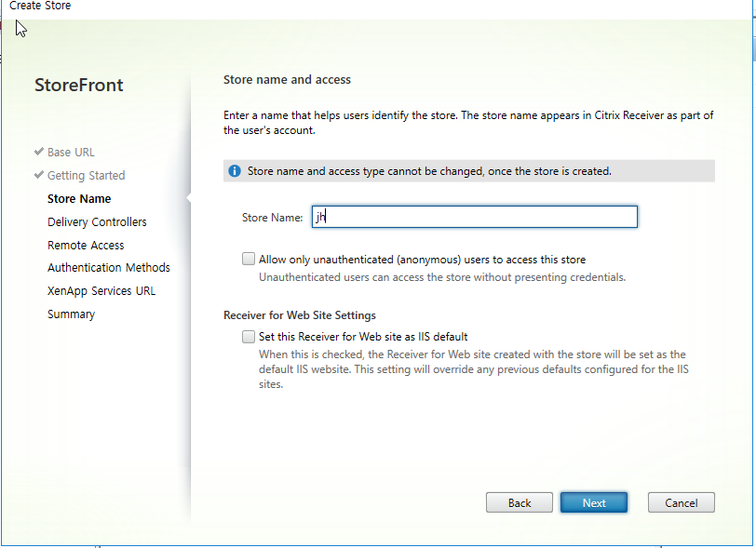Click the Next button
Viewport: 756px width, 548px height.
coord(593,502)
